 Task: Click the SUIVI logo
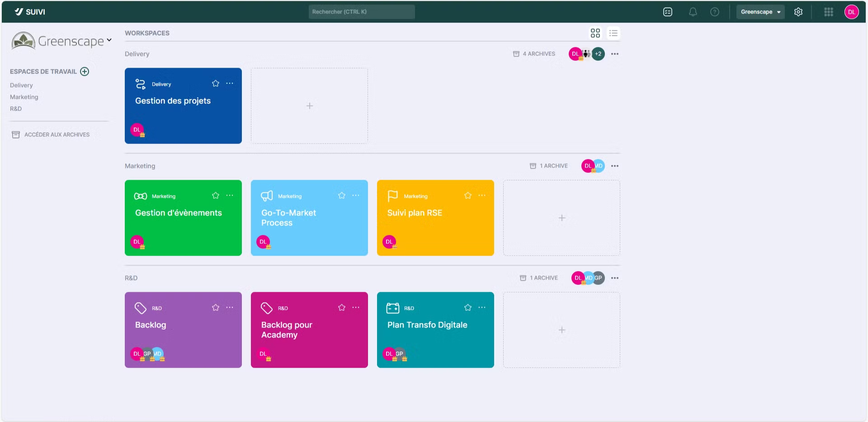pos(30,12)
